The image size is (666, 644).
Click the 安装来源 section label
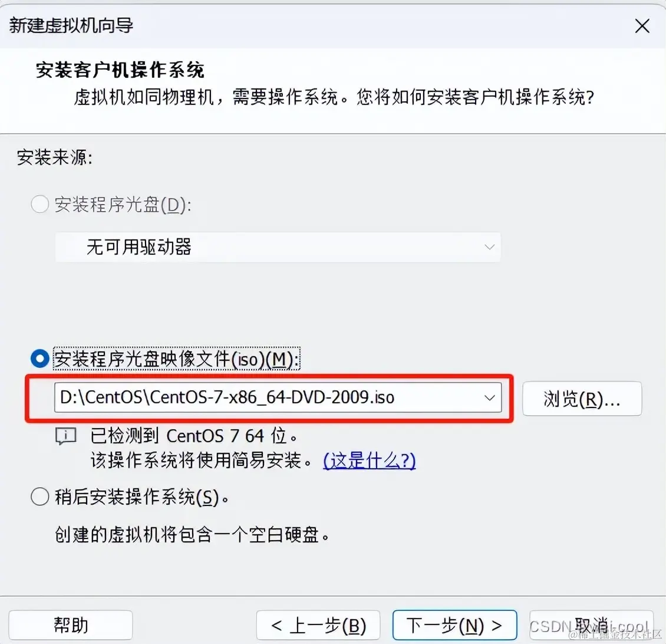[x=55, y=157]
